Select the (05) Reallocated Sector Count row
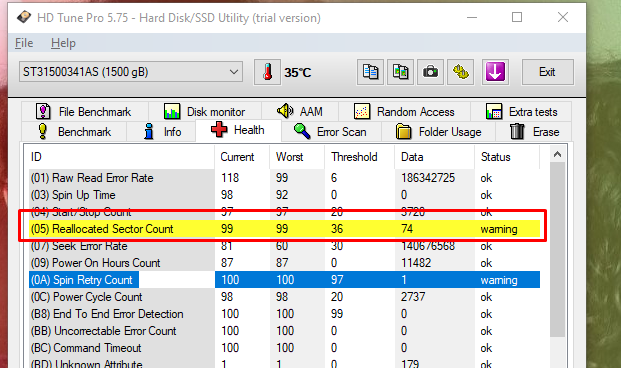621x368 pixels. pos(284,229)
